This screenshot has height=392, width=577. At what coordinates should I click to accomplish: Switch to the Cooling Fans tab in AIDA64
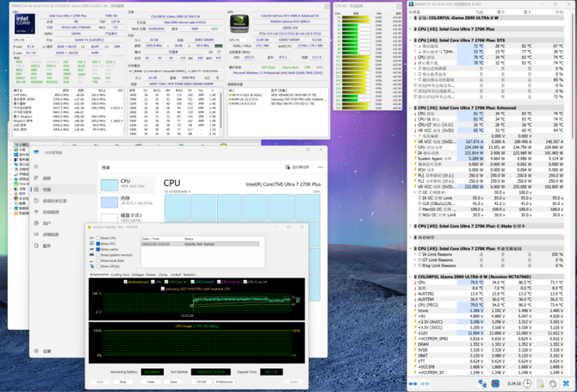click(x=121, y=275)
